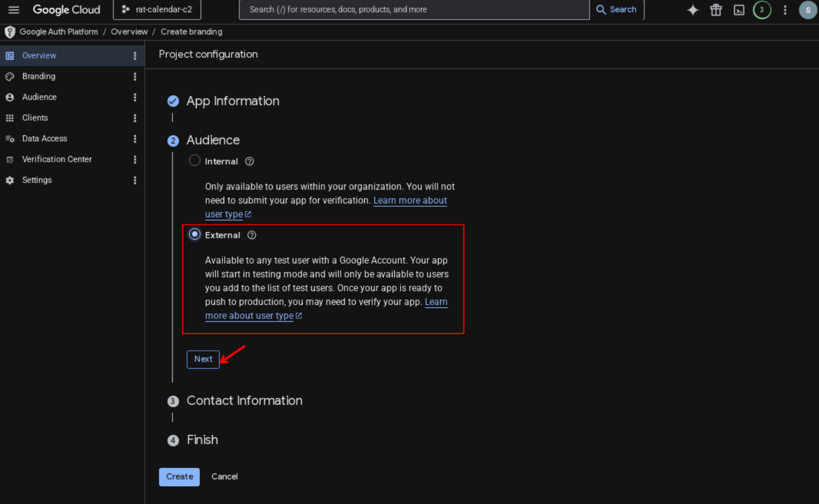Click the Settings gear sidebar icon
Image resolution: width=819 pixels, height=504 pixels.
pyautogui.click(x=10, y=180)
